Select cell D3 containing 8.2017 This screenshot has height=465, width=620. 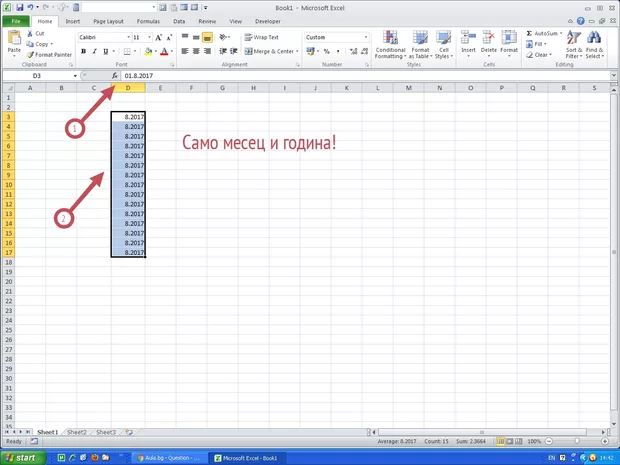click(128, 117)
